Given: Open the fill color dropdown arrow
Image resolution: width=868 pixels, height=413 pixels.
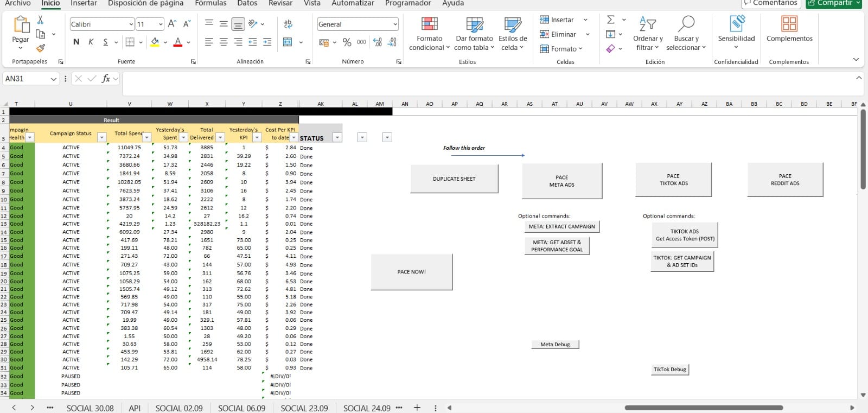Looking at the screenshot, I should (165, 42).
